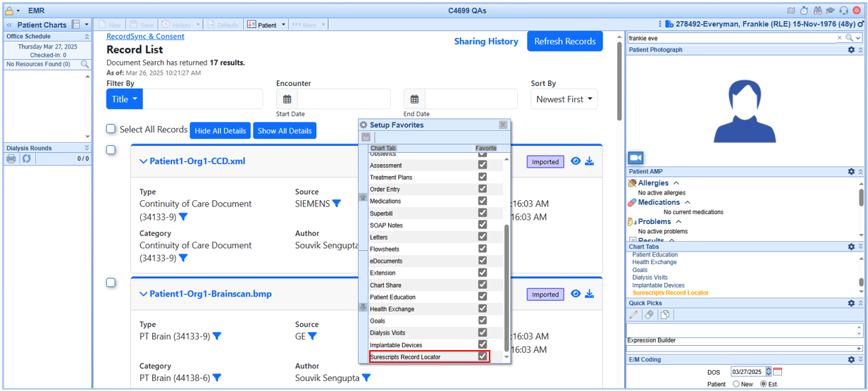
Task: Open Health Exchange chart tab
Action: (655, 262)
